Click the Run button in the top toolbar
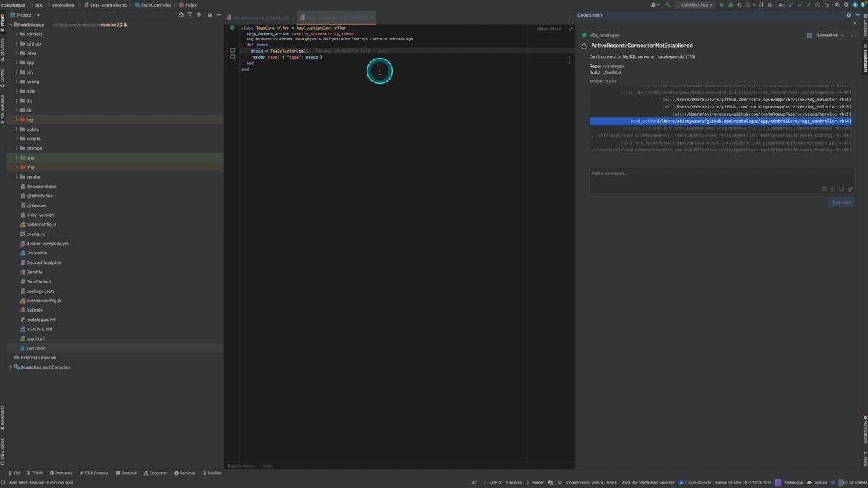The width and height of the screenshot is (868, 488). pyautogui.click(x=721, y=5)
